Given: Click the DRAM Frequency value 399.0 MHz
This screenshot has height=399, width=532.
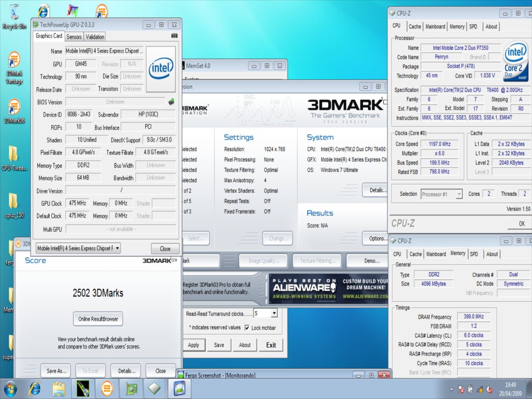Looking at the screenshot, I should (474, 316).
